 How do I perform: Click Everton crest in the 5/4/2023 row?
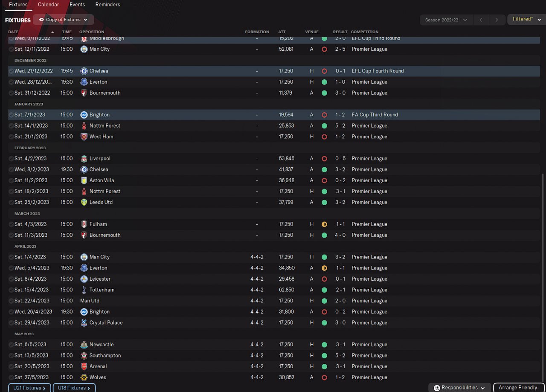pos(84,268)
